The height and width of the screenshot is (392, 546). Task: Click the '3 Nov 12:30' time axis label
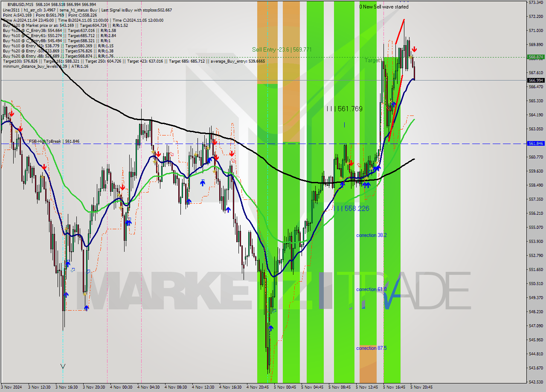39,387
